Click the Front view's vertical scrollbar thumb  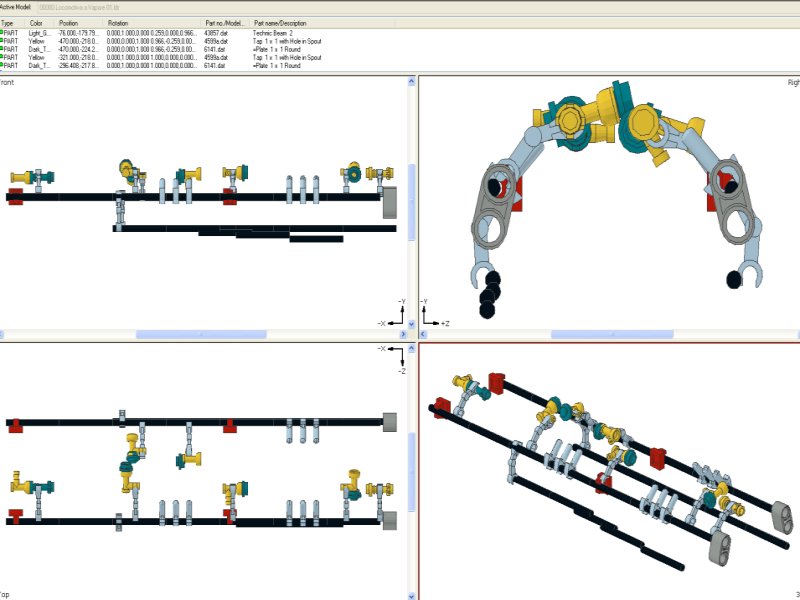click(412, 202)
